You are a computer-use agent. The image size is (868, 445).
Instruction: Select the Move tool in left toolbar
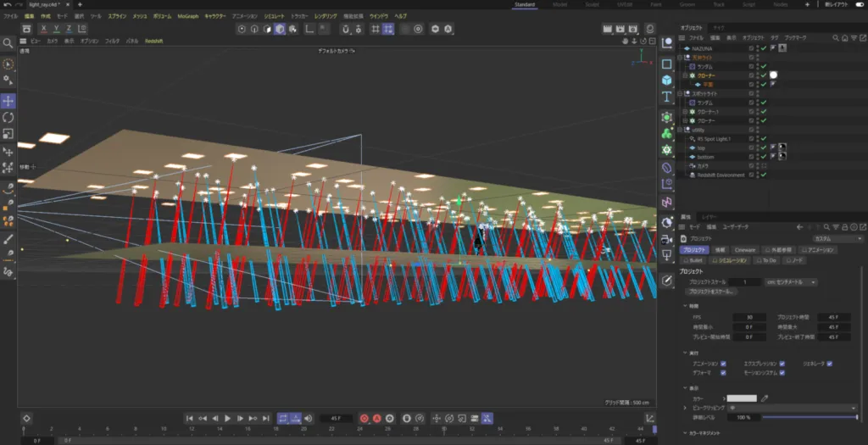point(8,101)
